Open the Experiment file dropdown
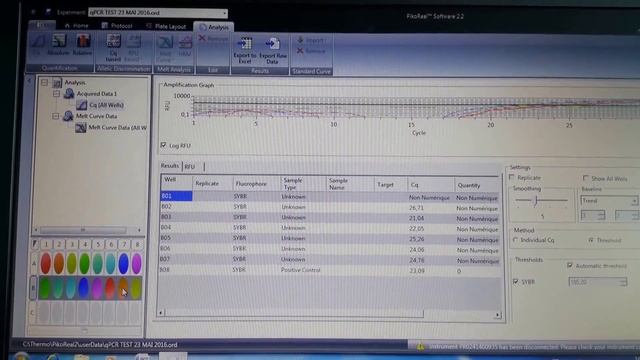The image size is (640, 360). [224, 13]
